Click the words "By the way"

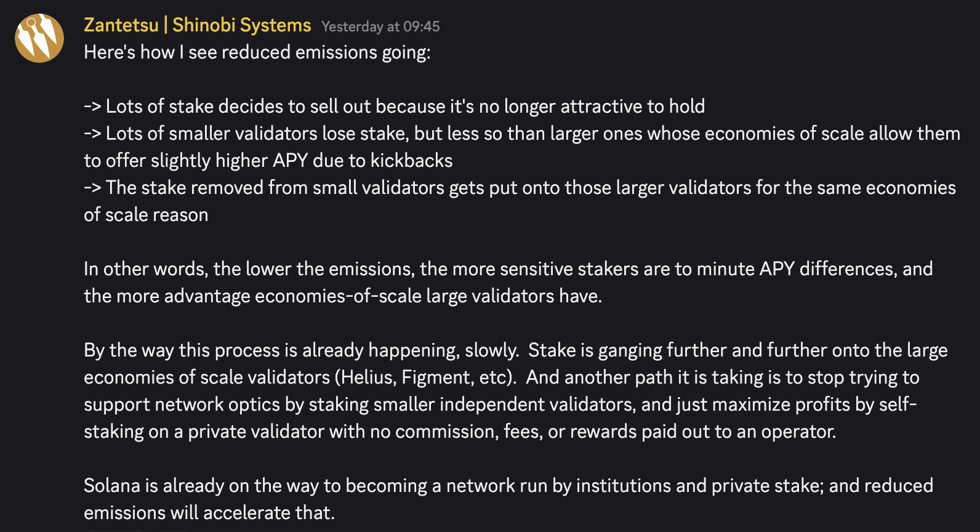pos(129,350)
